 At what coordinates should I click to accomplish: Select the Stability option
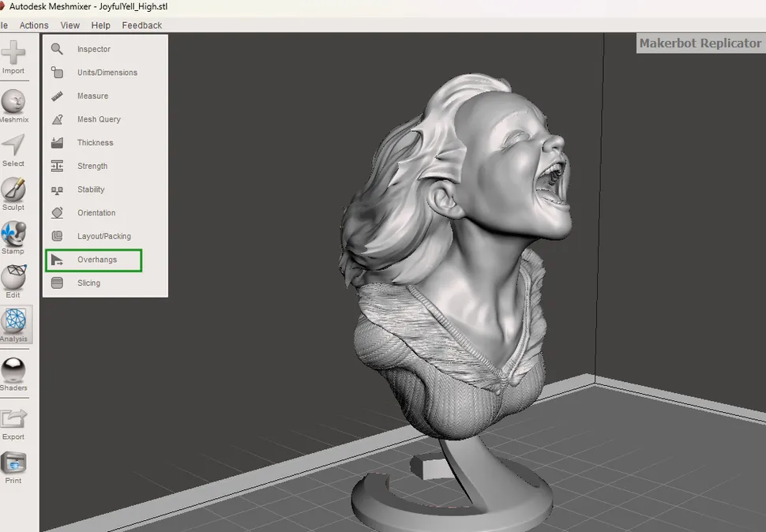(91, 189)
